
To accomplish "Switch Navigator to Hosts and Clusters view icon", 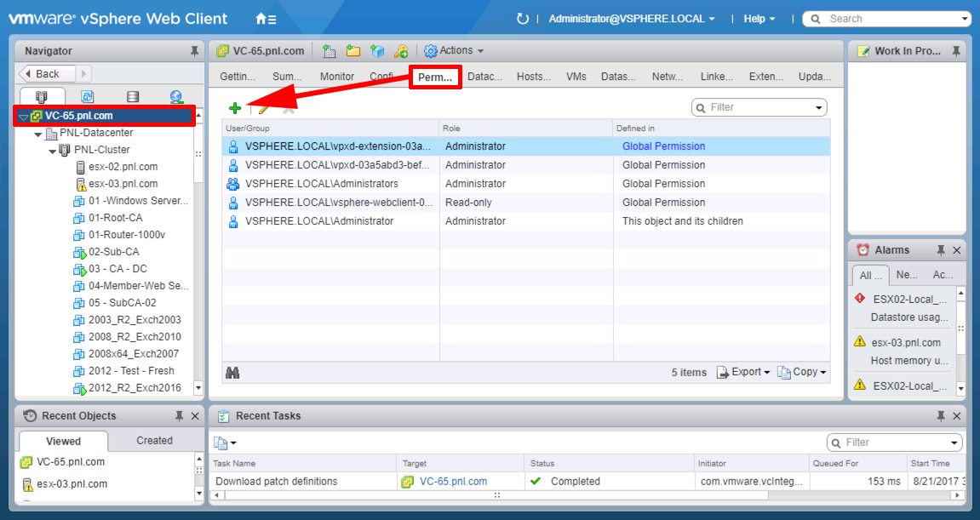I will click(42, 96).
